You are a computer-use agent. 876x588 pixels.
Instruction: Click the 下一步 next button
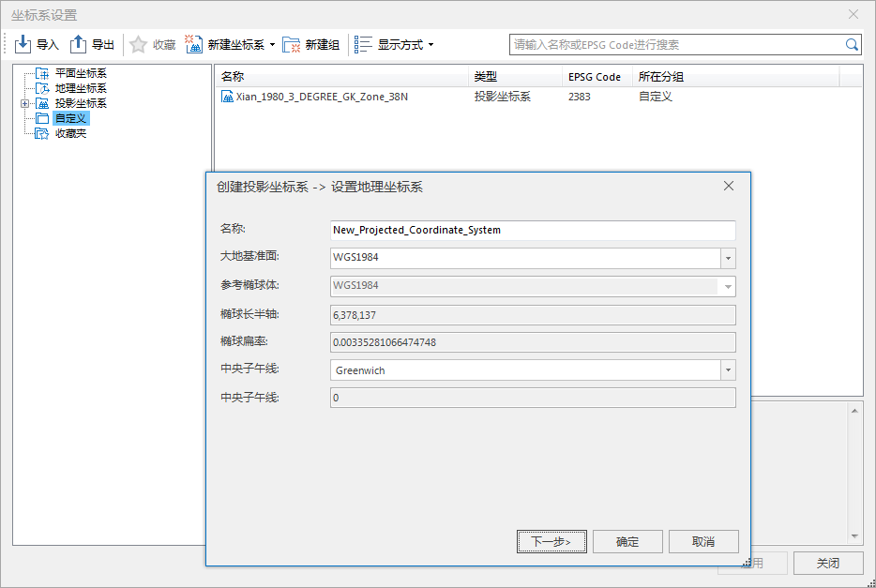pyautogui.click(x=551, y=541)
